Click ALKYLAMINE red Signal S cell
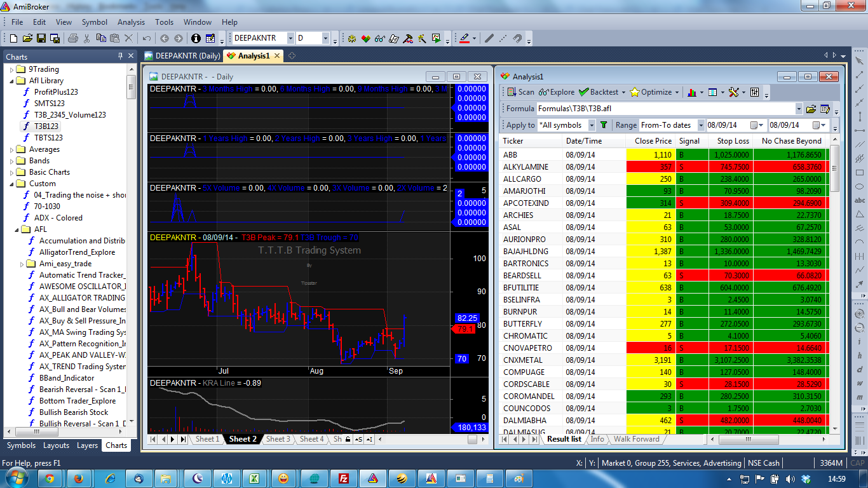 pyautogui.click(x=691, y=166)
